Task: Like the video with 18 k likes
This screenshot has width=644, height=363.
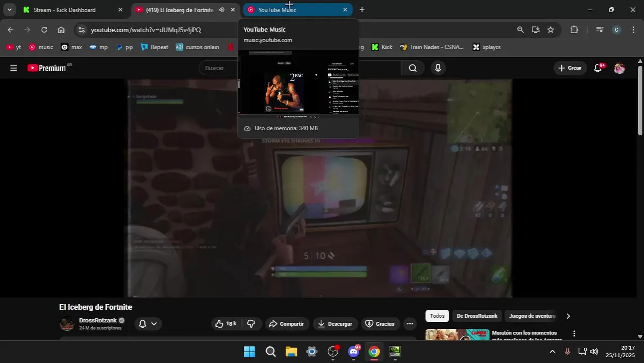Action: click(x=226, y=324)
